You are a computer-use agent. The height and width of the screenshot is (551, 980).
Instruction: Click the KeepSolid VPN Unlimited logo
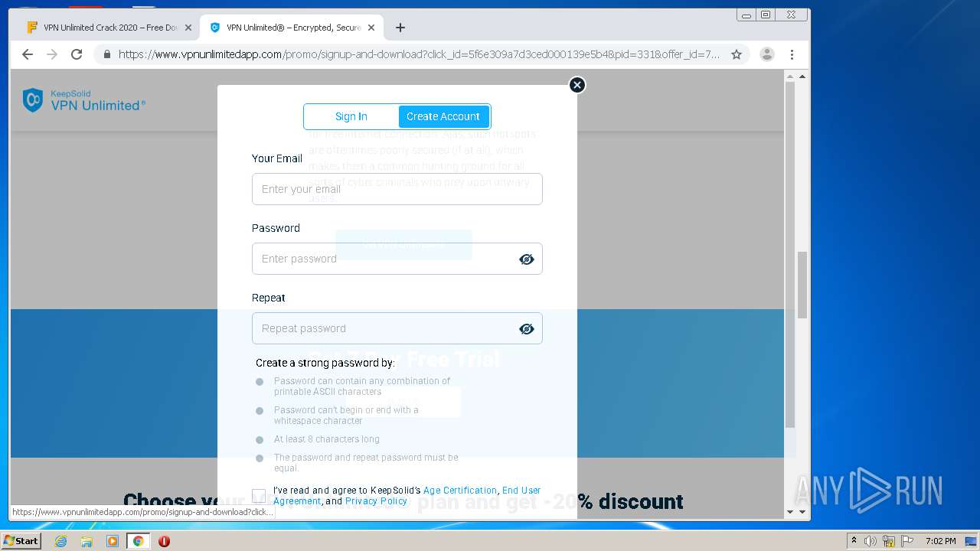83,100
